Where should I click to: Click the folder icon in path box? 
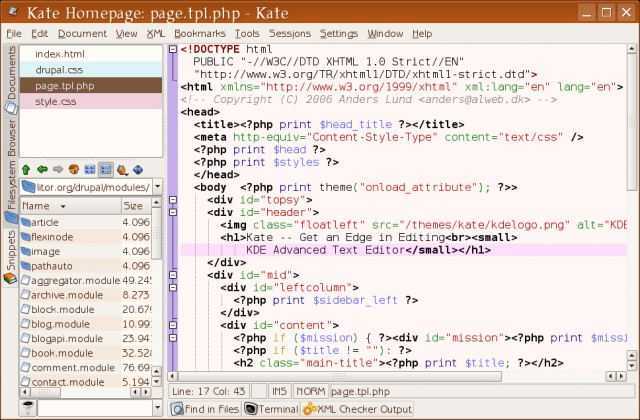[29, 187]
